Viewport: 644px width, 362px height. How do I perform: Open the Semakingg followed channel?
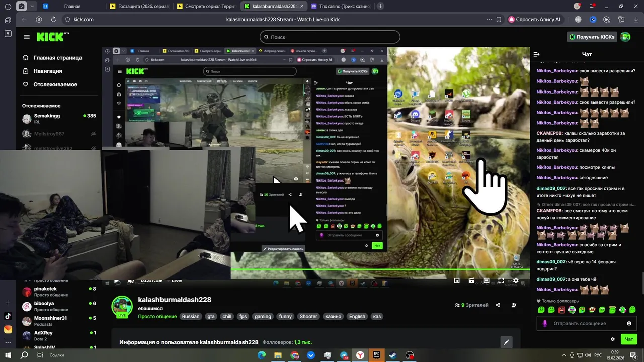tap(59, 119)
